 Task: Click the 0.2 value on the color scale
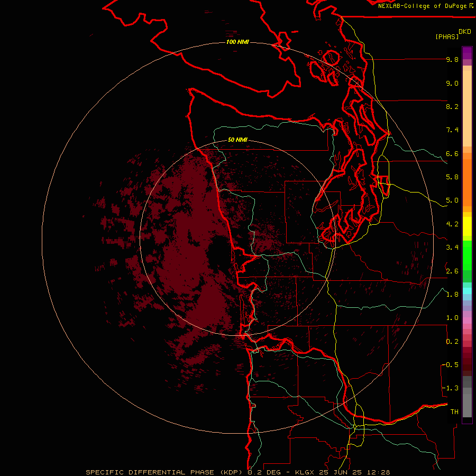452,342
